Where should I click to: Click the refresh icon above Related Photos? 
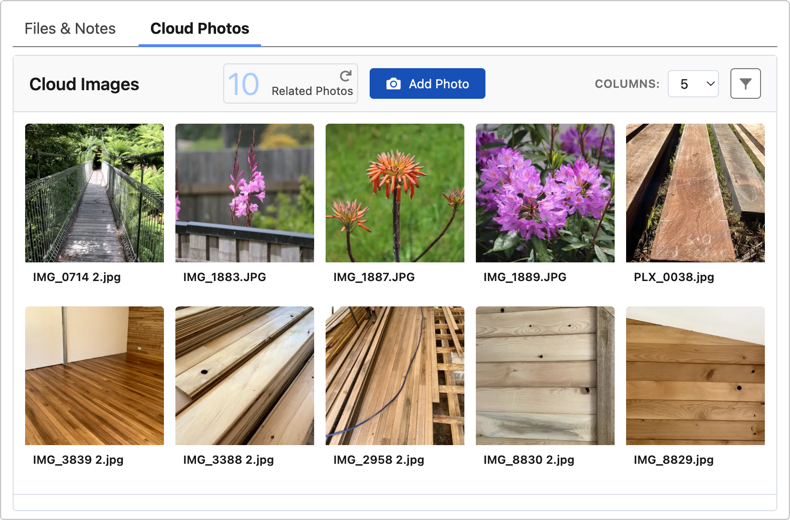click(x=345, y=75)
